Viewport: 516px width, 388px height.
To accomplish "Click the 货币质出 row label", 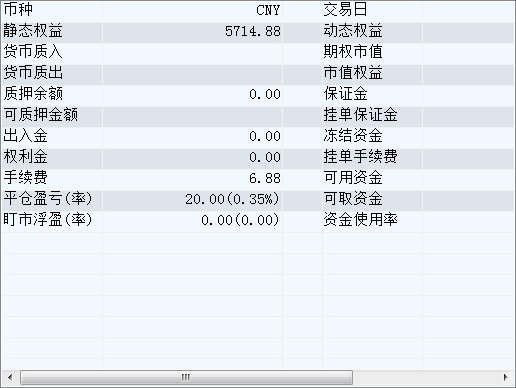I will click(33, 73).
